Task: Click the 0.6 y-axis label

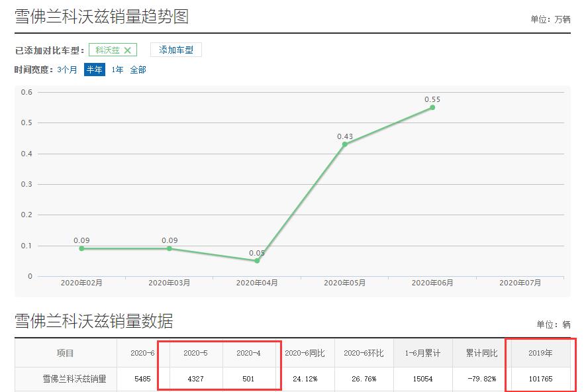Action: [26, 92]
